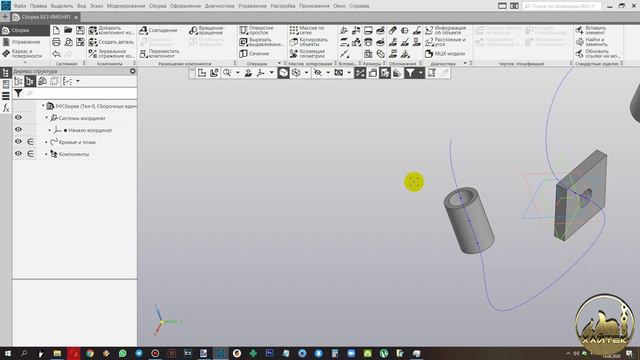Select Копировать объекты tool

(x=309, y=42)
